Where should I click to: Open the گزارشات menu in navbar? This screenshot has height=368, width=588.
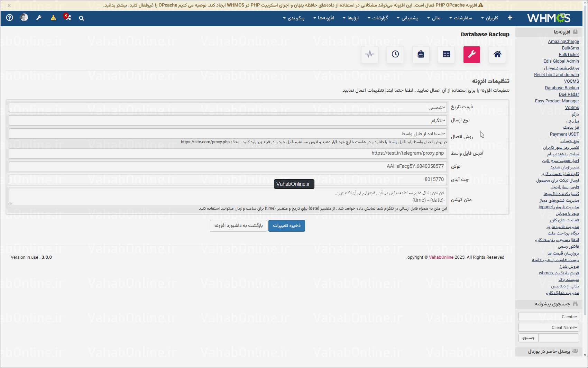coord(378,18)
